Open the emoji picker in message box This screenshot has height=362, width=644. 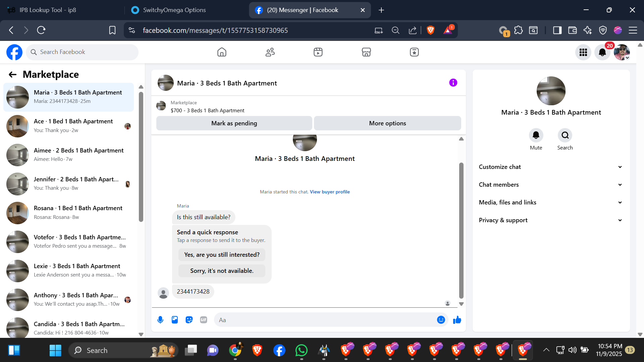tap(441, 320)
